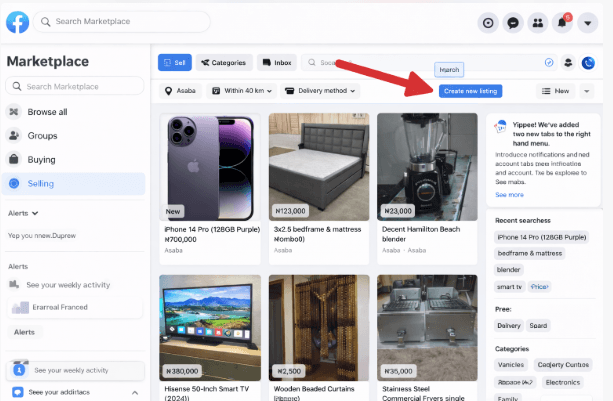Open the Delivery method dropdown
The height and width of the screenshot is (401, 613).
[x=320, y=91]
